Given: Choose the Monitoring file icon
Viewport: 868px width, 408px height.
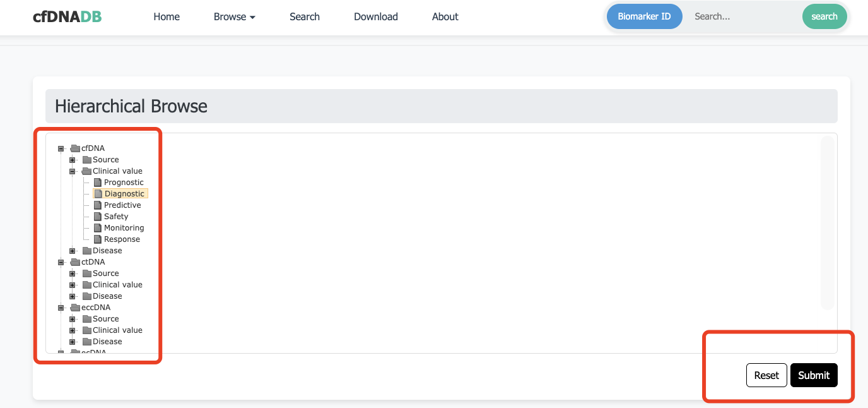Looking at the screenshot, I should [x=98, y=228].
